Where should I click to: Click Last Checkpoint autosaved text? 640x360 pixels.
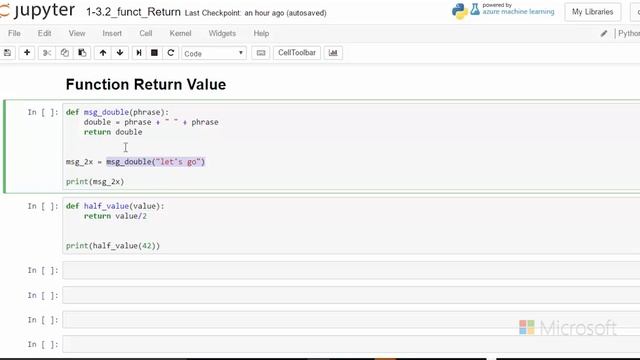coord(256,13)
